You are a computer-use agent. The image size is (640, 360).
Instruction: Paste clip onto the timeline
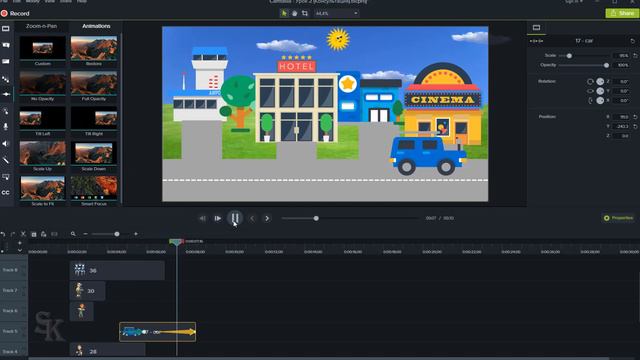click(x=44, y=234)
